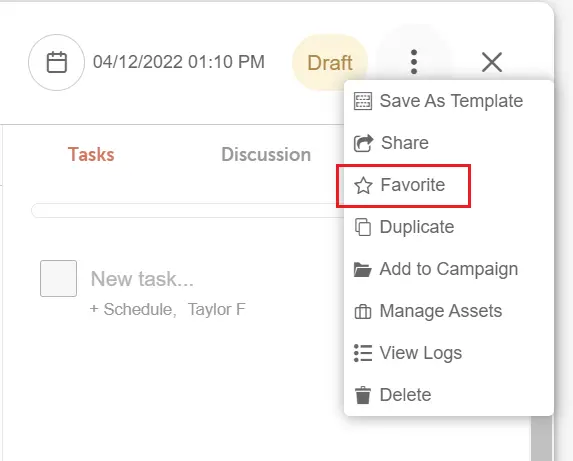Click the Share arrow icon
This screenshot has width=573, height=461.
(363, 143)
